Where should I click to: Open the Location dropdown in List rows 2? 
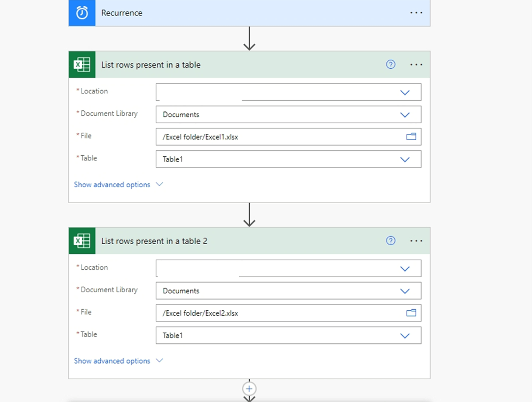tap(404, 268)
